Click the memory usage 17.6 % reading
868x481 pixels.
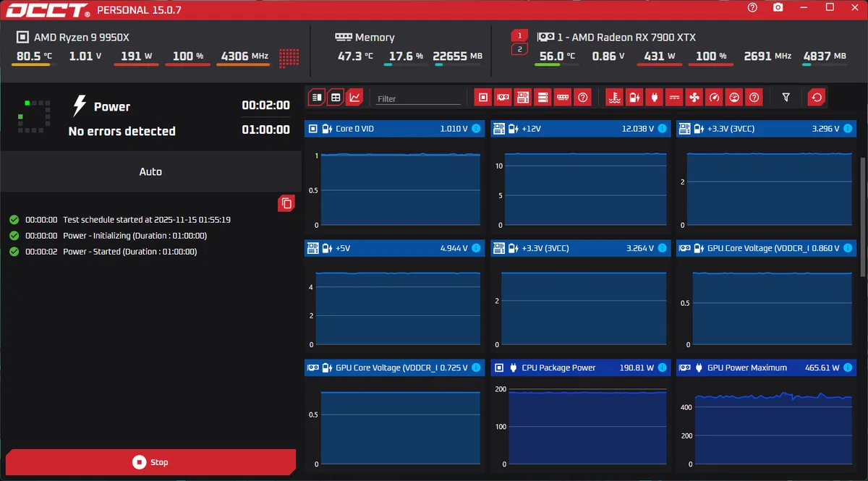[x=406, y=56]
